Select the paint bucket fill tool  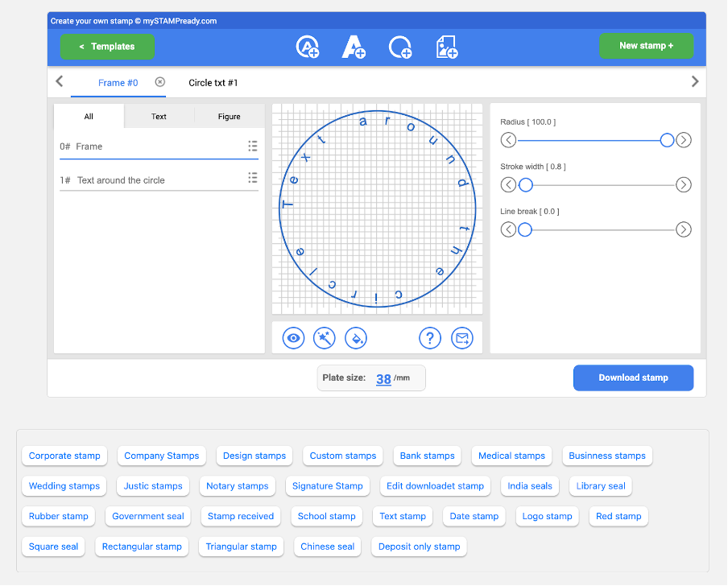(356, 338)
